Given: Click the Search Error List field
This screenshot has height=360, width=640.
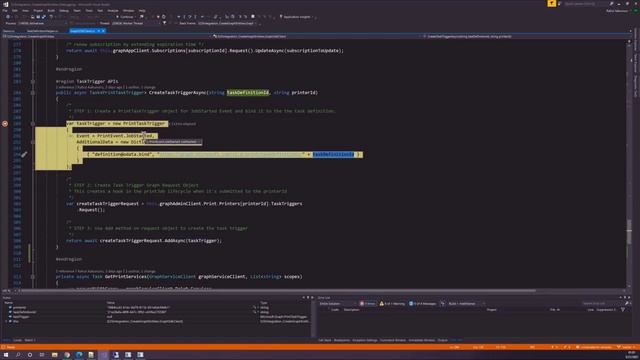Looking at the screenshot, I should coord(602,303).
